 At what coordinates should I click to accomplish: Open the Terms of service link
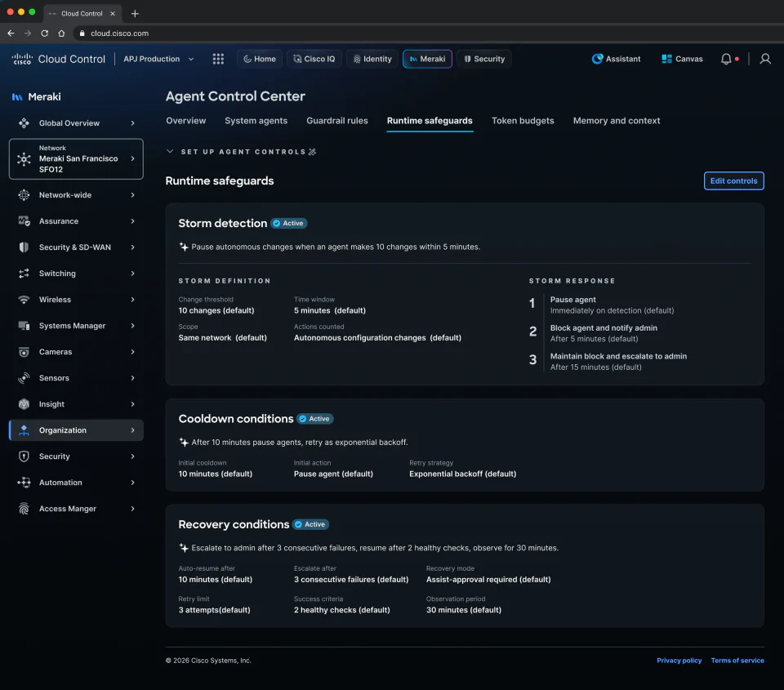coord(737,661)
